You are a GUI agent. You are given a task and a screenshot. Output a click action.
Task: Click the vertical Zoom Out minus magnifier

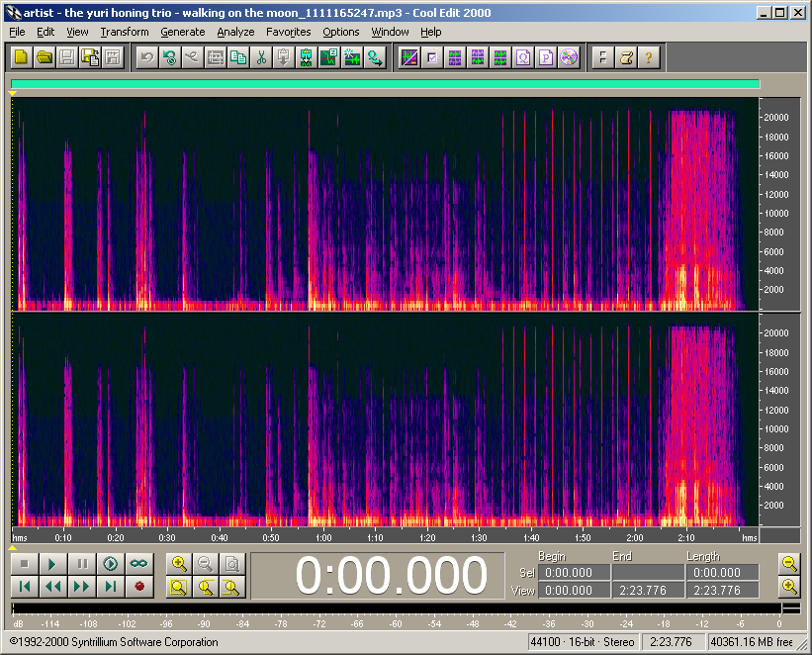coord(789,563)
